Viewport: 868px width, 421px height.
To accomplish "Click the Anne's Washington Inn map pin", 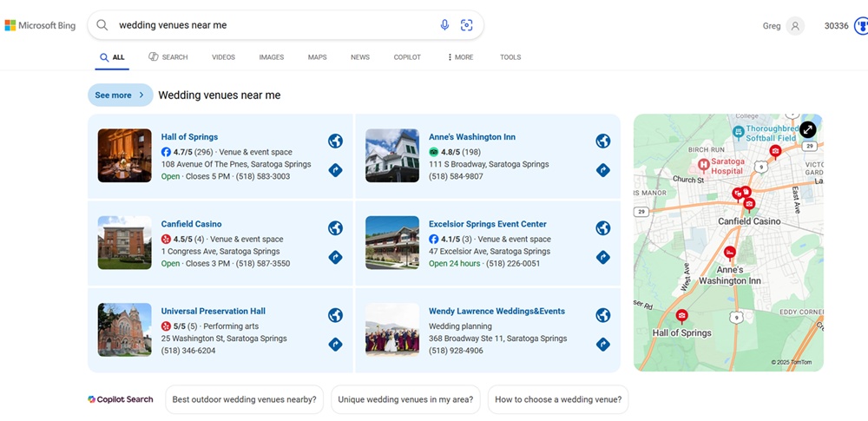I will pyautogui.click(x=730, y=253).
